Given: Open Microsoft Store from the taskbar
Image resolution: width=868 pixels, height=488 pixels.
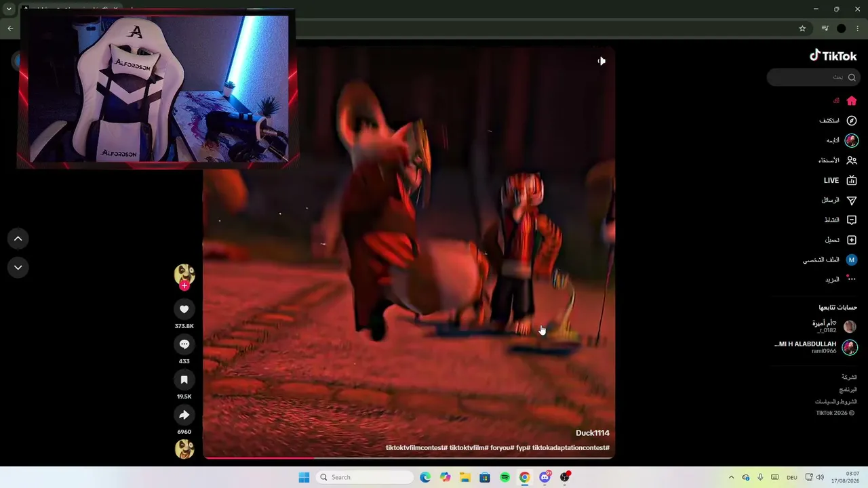Looking at the screenshot, I should (x=485, y=477).
